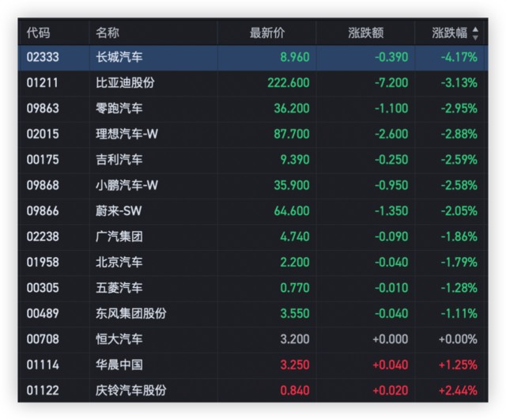Open the 华晨中国 row

[119, 365]
